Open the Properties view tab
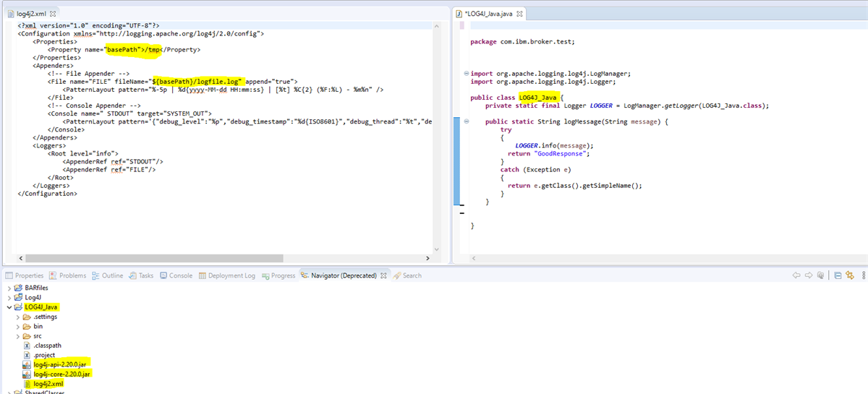 click(25, 275)
